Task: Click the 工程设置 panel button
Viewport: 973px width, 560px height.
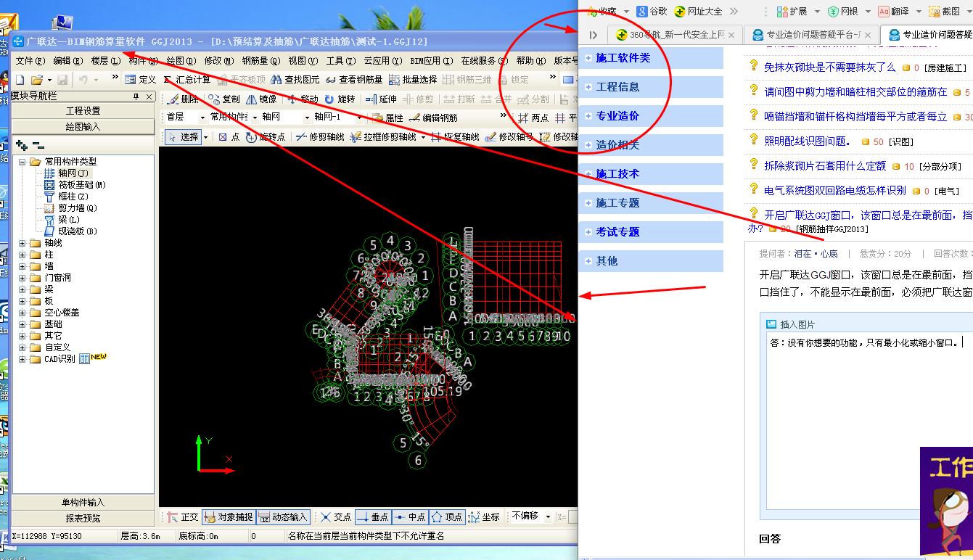Action: 83,111
